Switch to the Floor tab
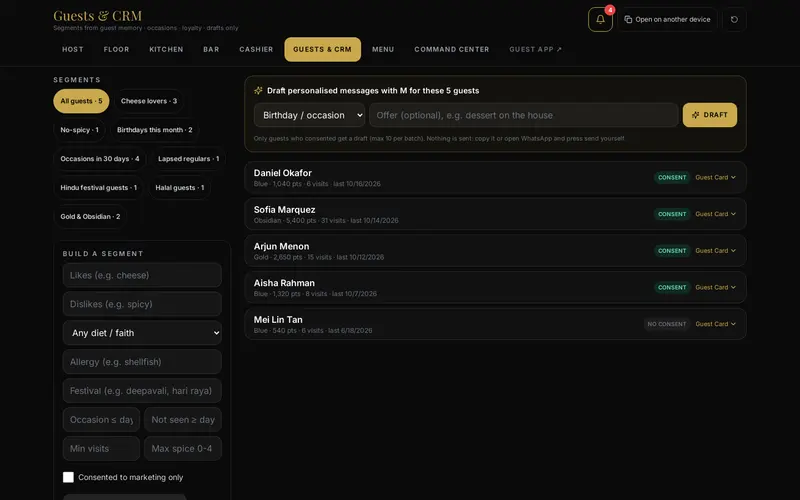Image resolution: width=800 pixels, height=500 pixels. [116, 49]
